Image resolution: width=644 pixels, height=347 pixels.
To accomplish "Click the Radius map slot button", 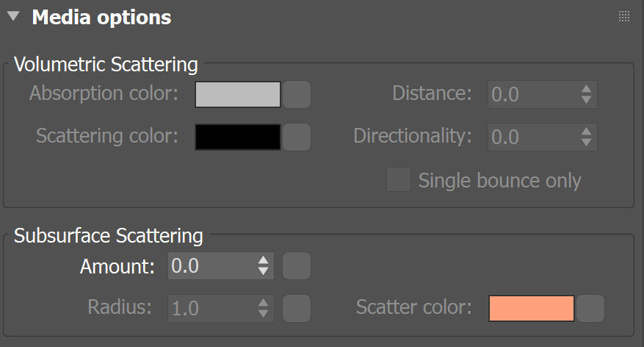I will coord(297,308).
